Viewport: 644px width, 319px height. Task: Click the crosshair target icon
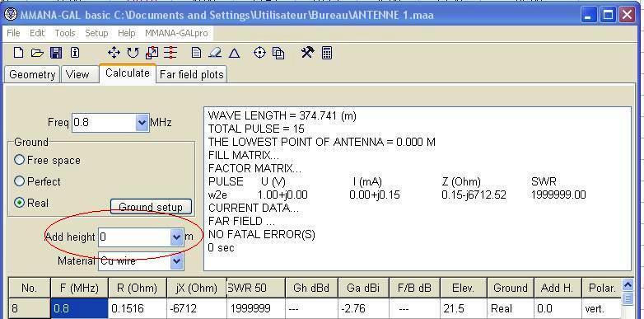click(x=259, y=53)
